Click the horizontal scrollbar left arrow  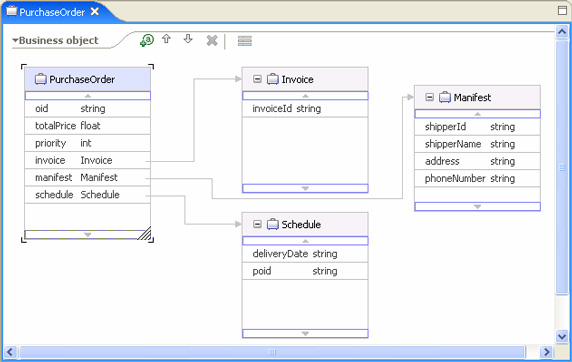pyautogui.click(x=9, y=352)
